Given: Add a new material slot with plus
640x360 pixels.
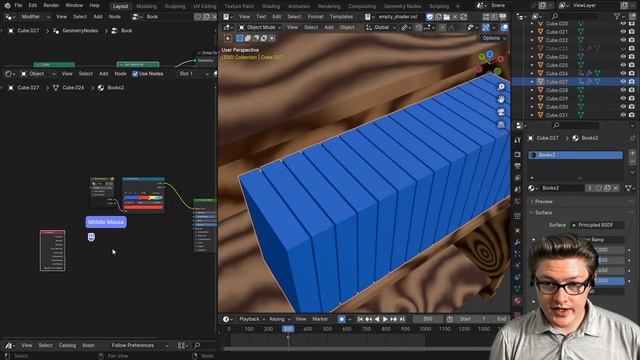Looking at the screenshot, I should pyautogui.click(x=632, y=153).
